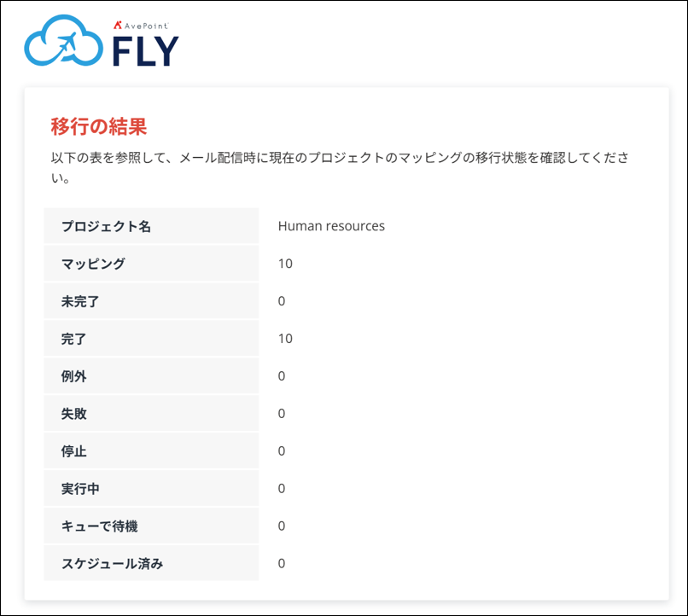The height and width of the screenshot is (616, 688).
Task: Click the マッピング row label
Action: click(93, 264)
